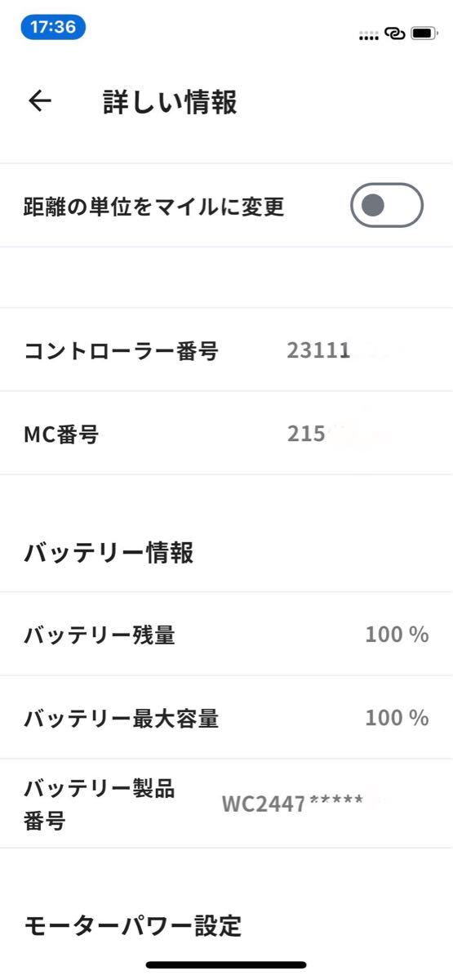Screen dimensions: 453x980
Task: Tap the 17:36 time pill
Action: [x=53, y=27]
